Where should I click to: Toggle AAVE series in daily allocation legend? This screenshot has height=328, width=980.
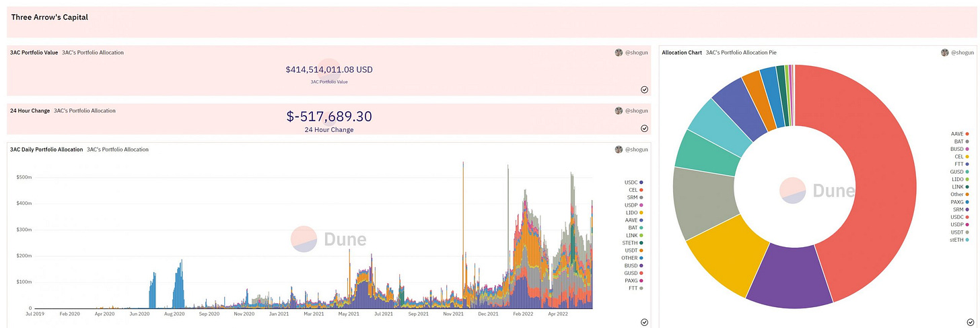point(635,220)
